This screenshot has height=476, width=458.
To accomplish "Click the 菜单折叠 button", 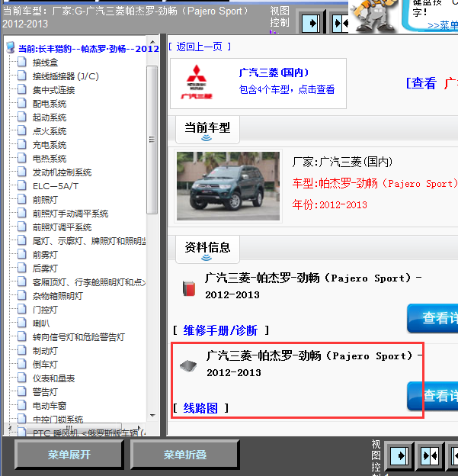I will 185,455.
